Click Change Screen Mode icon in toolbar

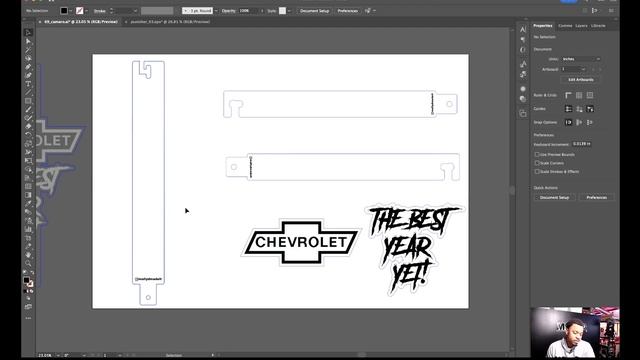click(28, 307)
